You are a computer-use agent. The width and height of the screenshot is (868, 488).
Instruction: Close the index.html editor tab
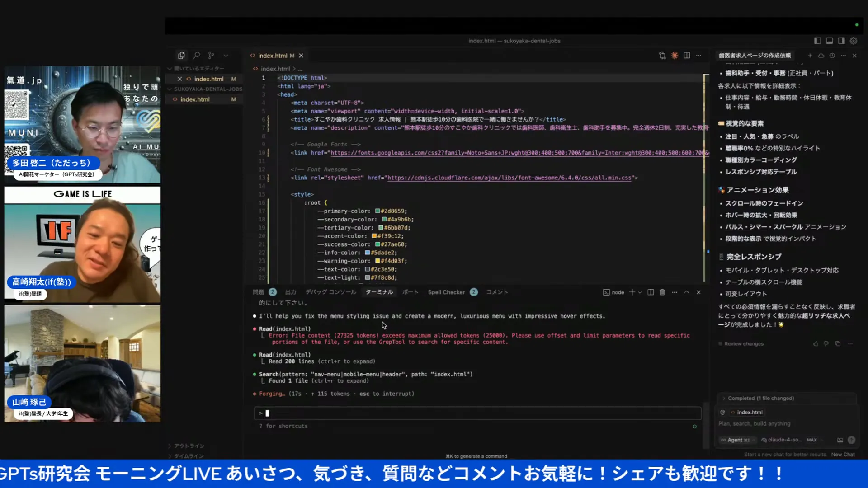[x=301, y=56]
